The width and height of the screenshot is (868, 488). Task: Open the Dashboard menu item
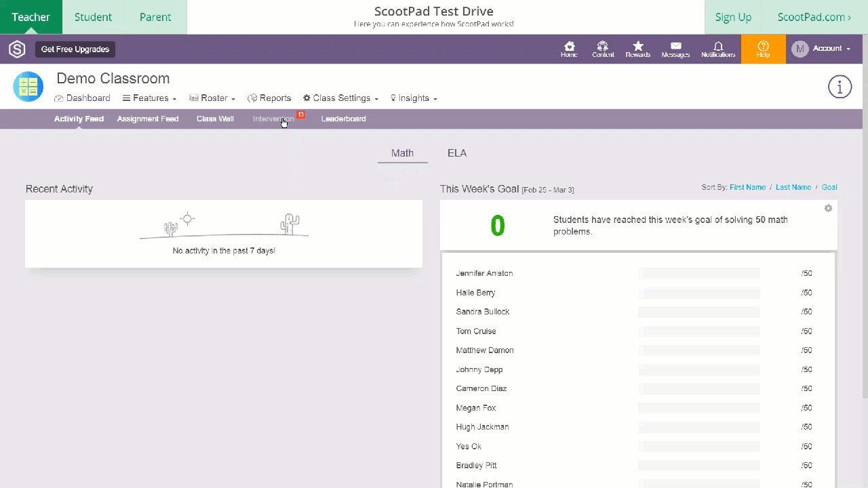(x=82, y=98)
